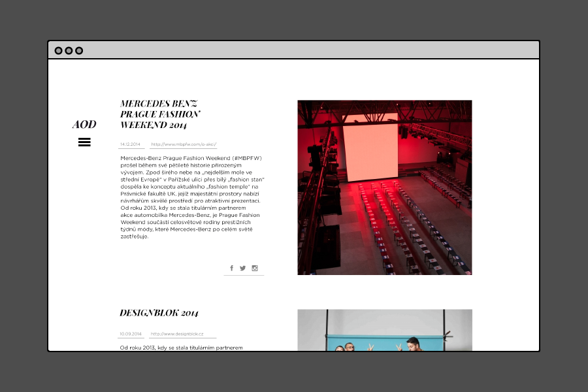
Task: Click the Facebook share icon
Action: click(231, 268)
